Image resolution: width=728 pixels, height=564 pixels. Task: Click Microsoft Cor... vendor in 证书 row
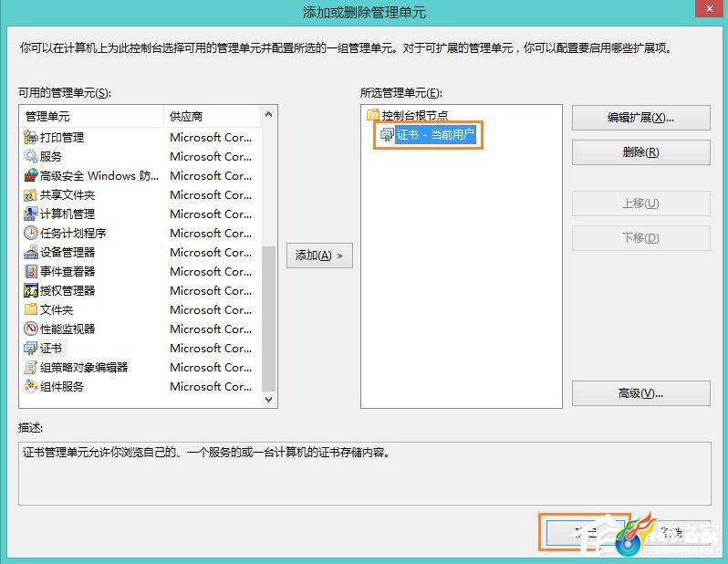click(x=211, y=348)
